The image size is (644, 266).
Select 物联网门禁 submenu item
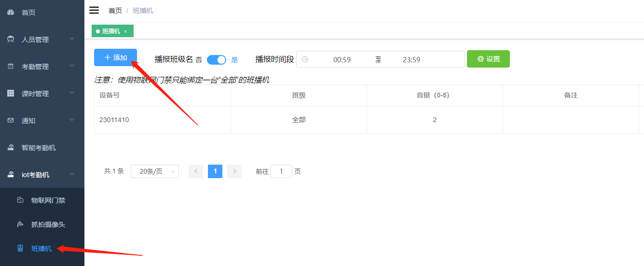point(42,200)
